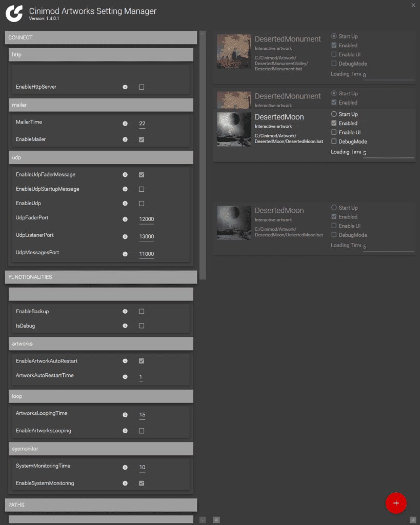Click the UdpListenerPort field 13000
This screenshot has height=525, width=420.
pos(146,237)
